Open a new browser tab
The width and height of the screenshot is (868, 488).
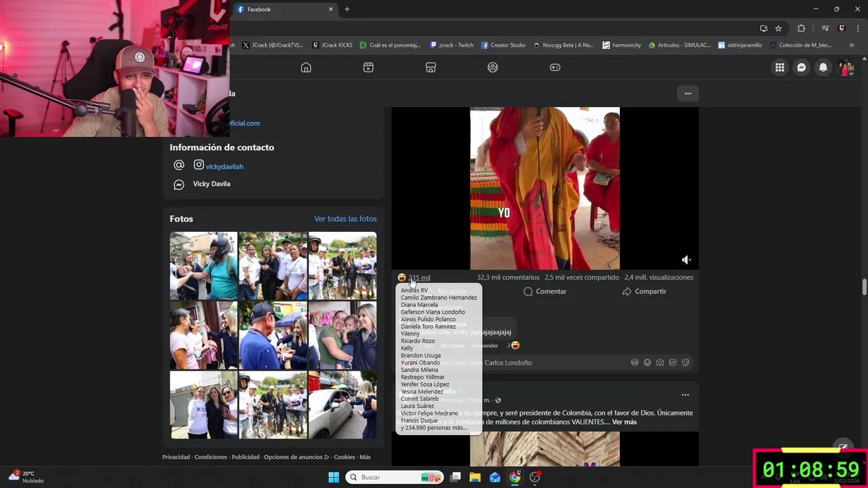[x=347, y=9]
